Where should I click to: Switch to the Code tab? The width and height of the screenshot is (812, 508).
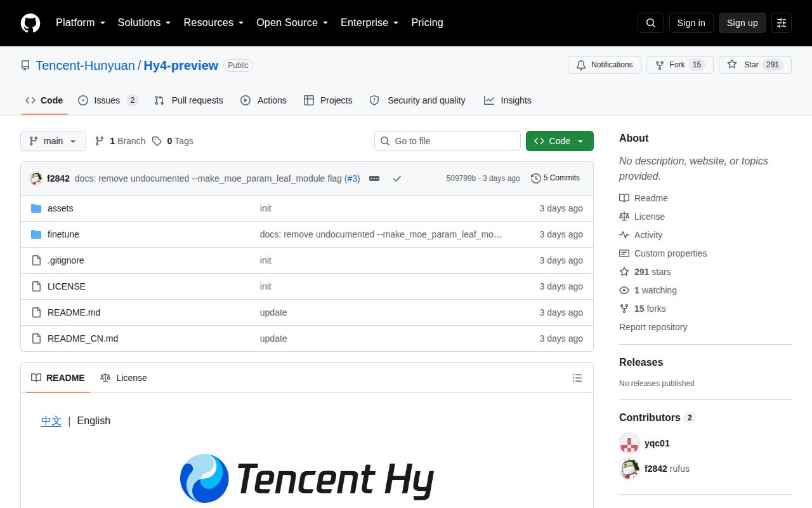(x=44, y=100)
